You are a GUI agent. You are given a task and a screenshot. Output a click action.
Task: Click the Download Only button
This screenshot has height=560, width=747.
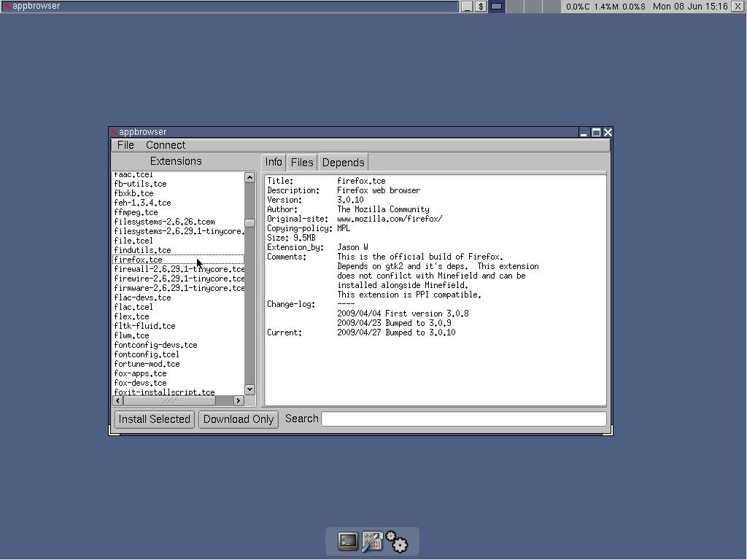[239, 419]
